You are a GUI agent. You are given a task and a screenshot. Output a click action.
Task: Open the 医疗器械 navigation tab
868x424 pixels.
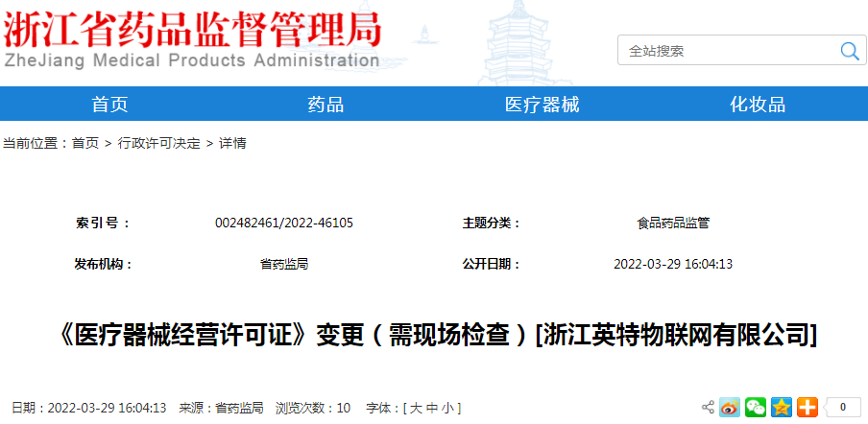tap(542, 104)
